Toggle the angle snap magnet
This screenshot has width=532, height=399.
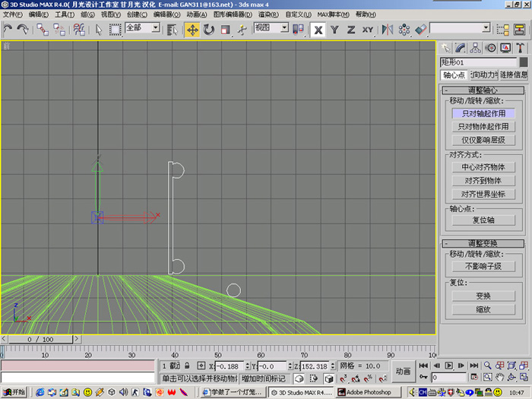[x=356, y=378]
